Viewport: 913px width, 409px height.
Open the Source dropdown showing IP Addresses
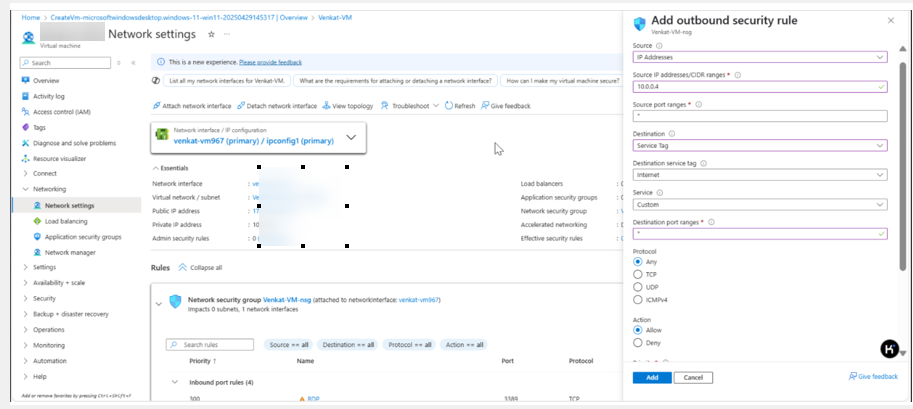pos(760,57)
